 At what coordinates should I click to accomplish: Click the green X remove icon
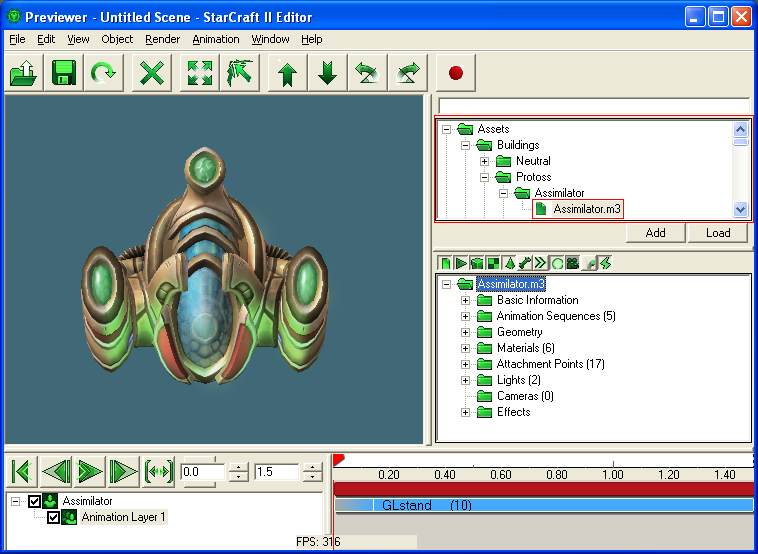[152, 73]
